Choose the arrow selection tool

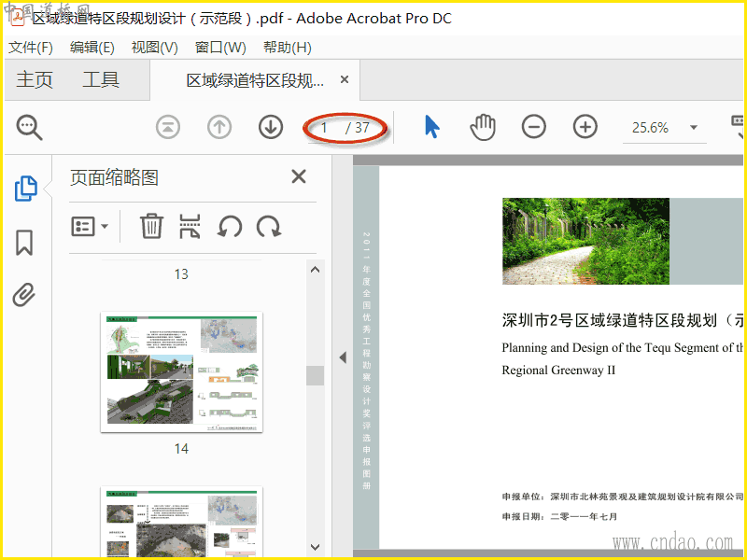coord(432,127)
